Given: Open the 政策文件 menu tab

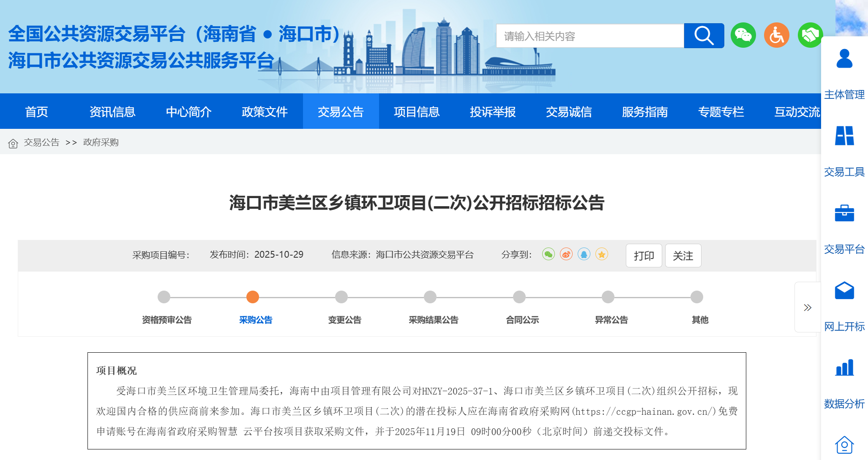Looking at the screenshot, I should tap(265, 112).
